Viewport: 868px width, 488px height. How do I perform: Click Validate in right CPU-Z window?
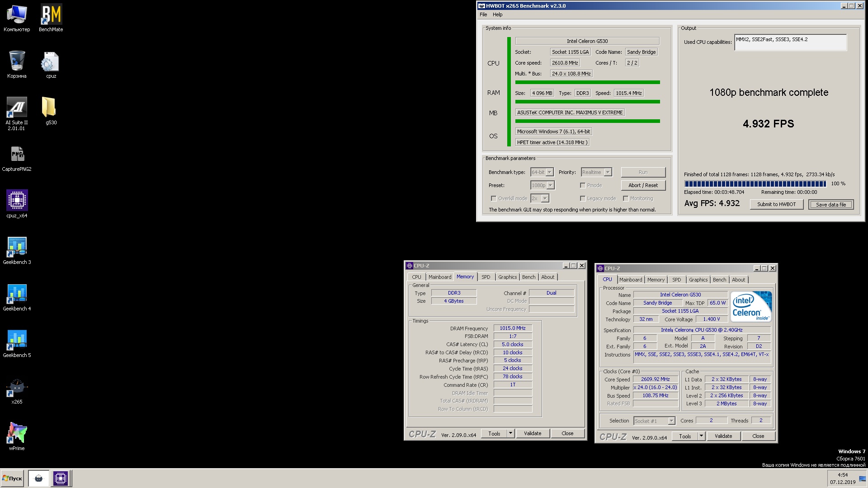pyautogui.click(x=723, y=436)
